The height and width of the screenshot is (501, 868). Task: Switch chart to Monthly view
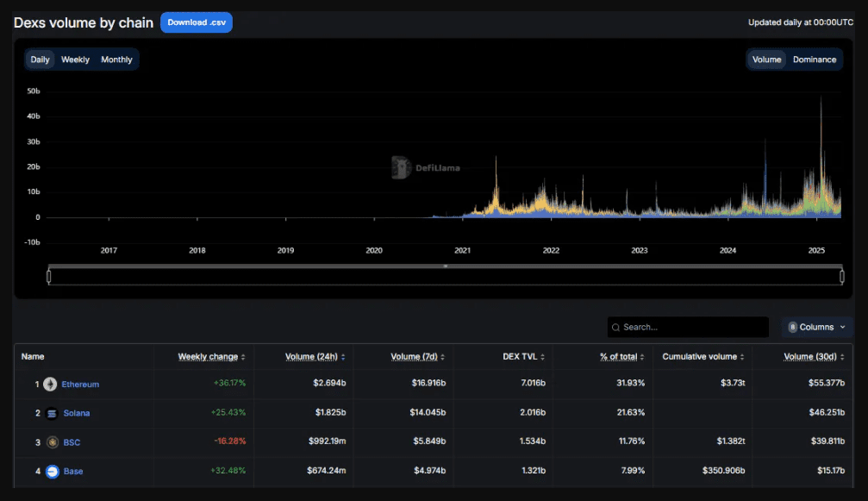click(117, 59)
